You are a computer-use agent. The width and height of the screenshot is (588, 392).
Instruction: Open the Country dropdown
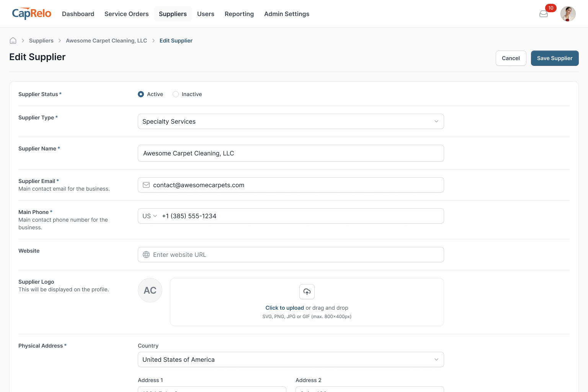point(291,359)
